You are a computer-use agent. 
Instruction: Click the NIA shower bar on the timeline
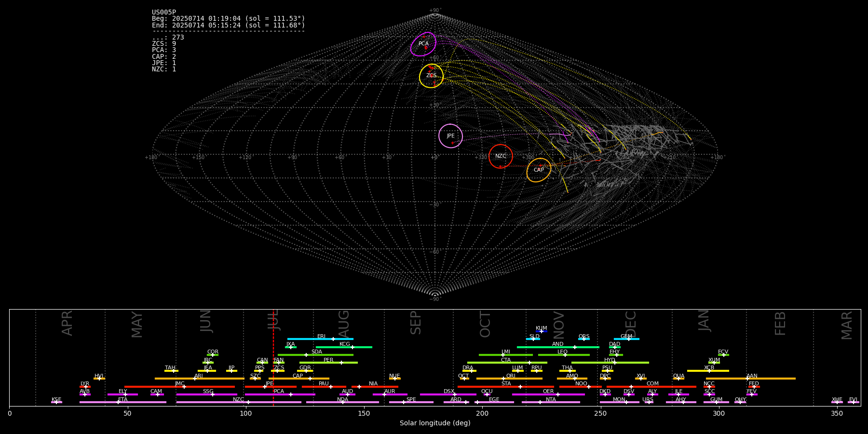coord(375,387)
